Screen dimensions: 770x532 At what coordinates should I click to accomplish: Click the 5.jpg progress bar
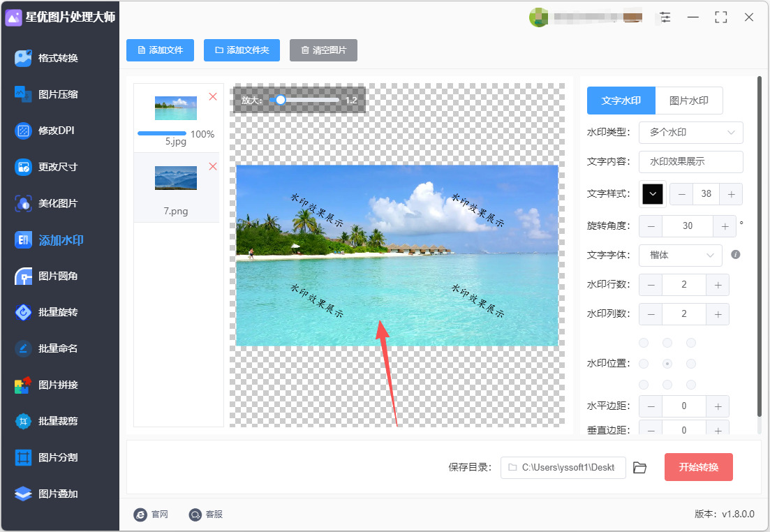click(162, 133)
